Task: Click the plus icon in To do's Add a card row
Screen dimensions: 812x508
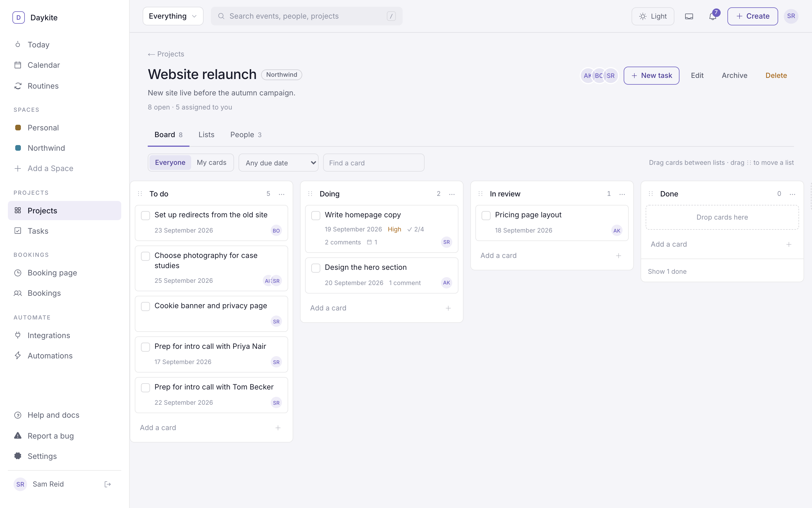Action: [x=278, y=428]
